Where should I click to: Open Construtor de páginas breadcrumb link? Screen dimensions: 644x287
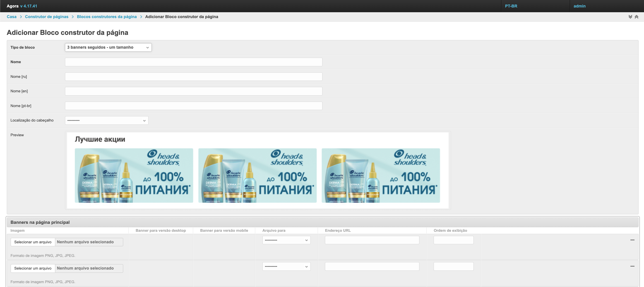pyautogui.click(x=46, y=17)
